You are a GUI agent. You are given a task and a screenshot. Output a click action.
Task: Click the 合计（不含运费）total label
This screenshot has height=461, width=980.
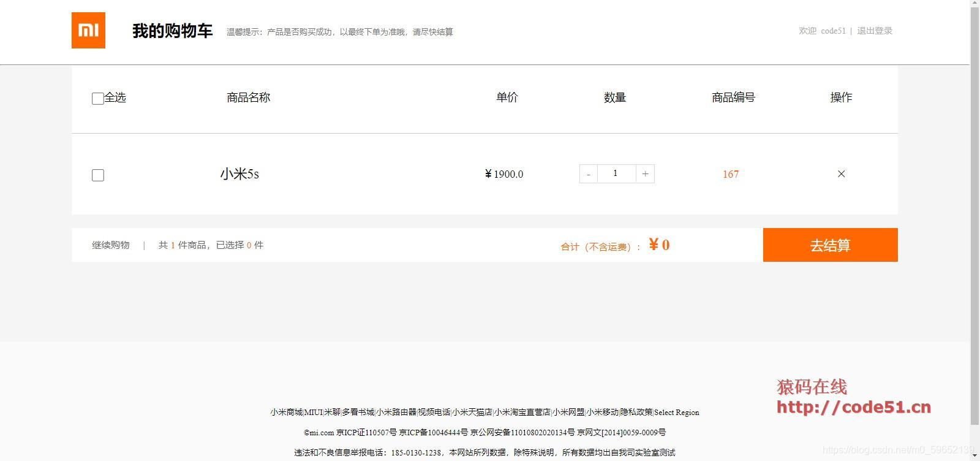tap(600, 246)
